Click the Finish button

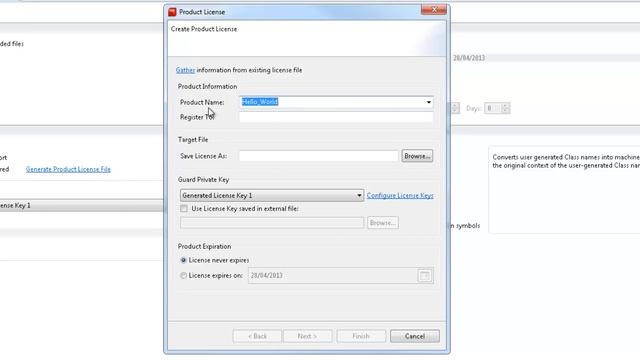coord(361,336)
